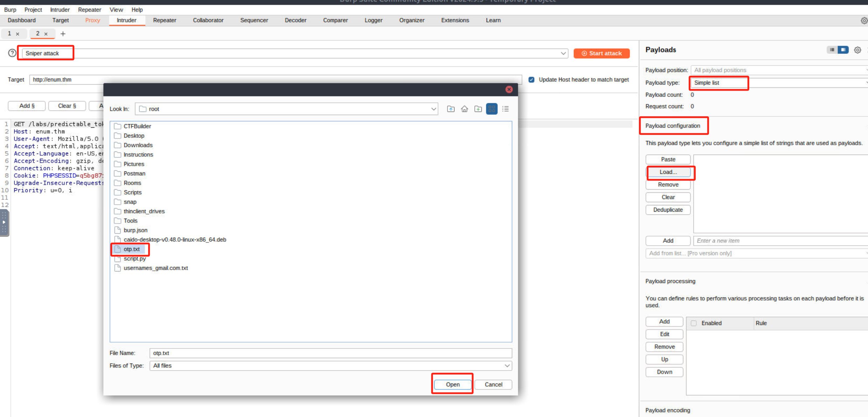Image resolution: width=868 pixels, height=417 pixels.
Task: Select the icons grid view button
Action: point(492,109)
